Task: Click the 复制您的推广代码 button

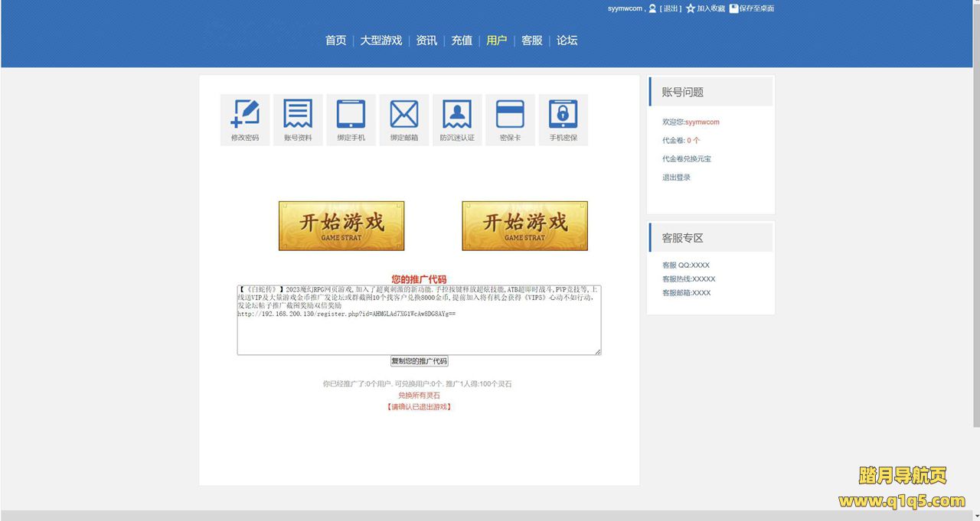Action: point(419,361)
